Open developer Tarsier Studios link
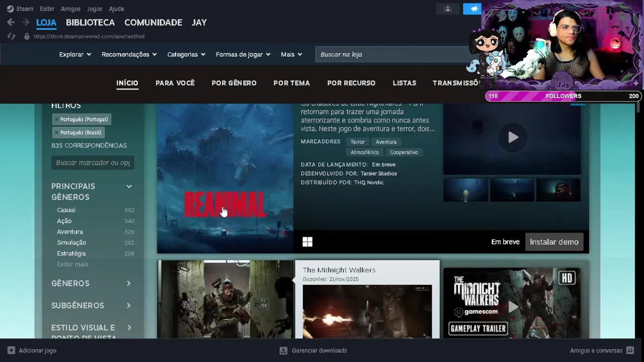 tap(379, 173)
